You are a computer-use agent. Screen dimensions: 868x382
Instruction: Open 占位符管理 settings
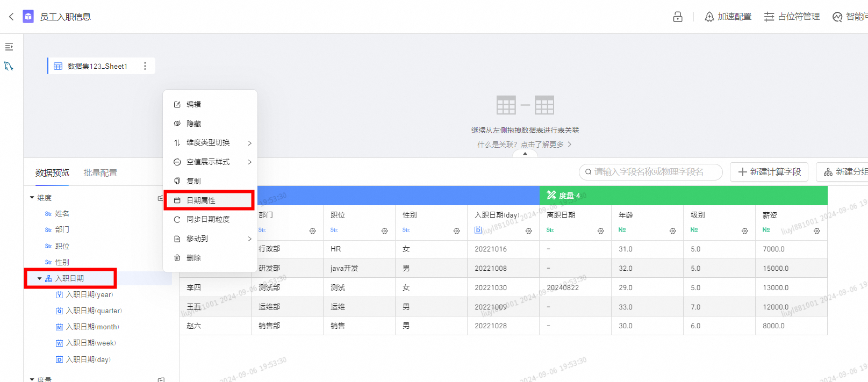click(x=792, y=17)
